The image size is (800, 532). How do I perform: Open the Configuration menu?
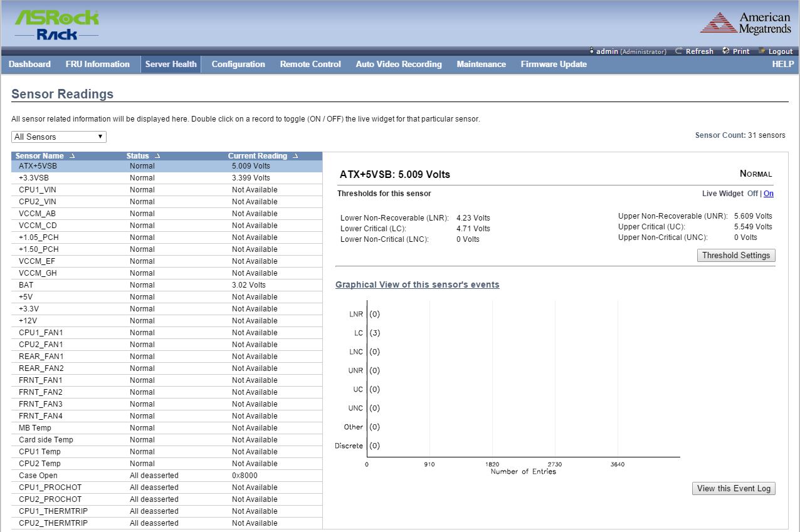point(238,64)
